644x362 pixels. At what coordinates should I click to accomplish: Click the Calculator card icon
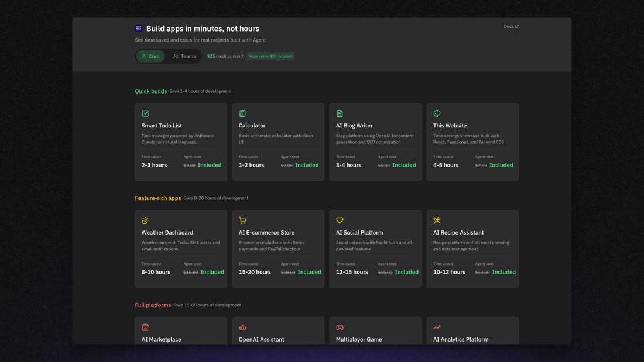[x=242, y=113]
